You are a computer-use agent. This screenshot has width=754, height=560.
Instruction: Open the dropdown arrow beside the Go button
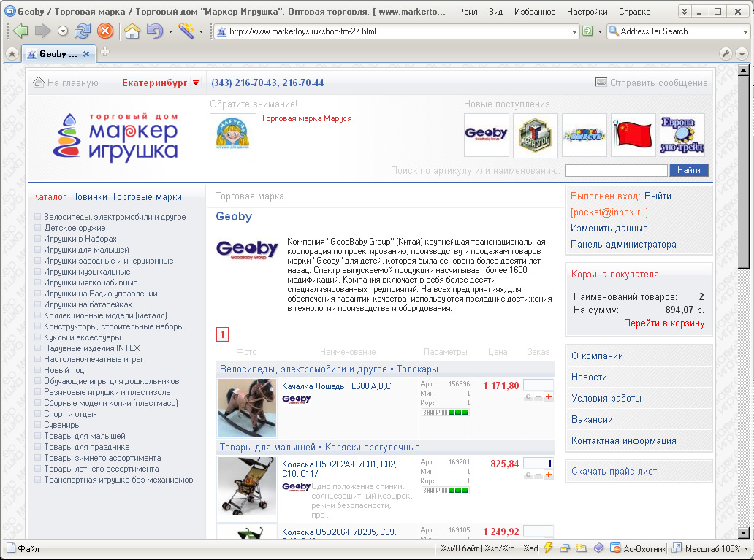pos(600,31)
